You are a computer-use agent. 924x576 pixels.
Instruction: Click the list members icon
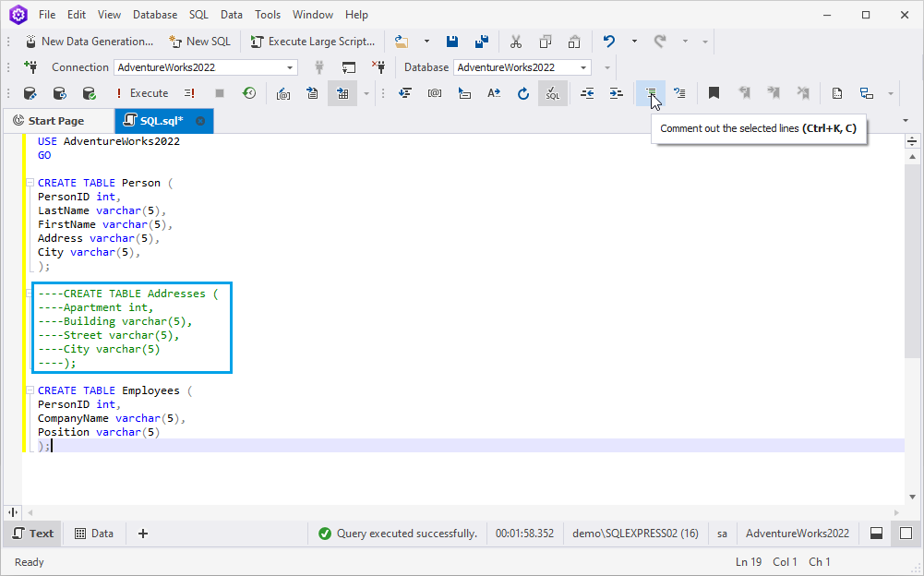464,93
